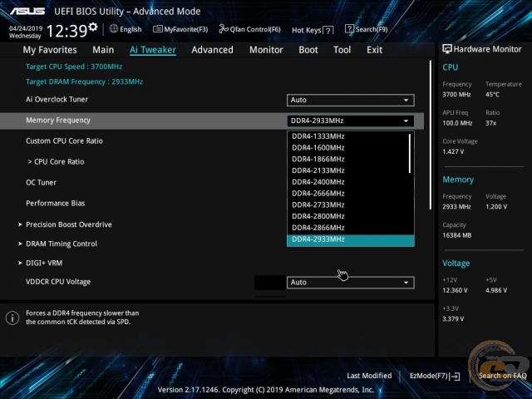Open the Tool tab
The image size is (532, 399).
click(342, 50)
